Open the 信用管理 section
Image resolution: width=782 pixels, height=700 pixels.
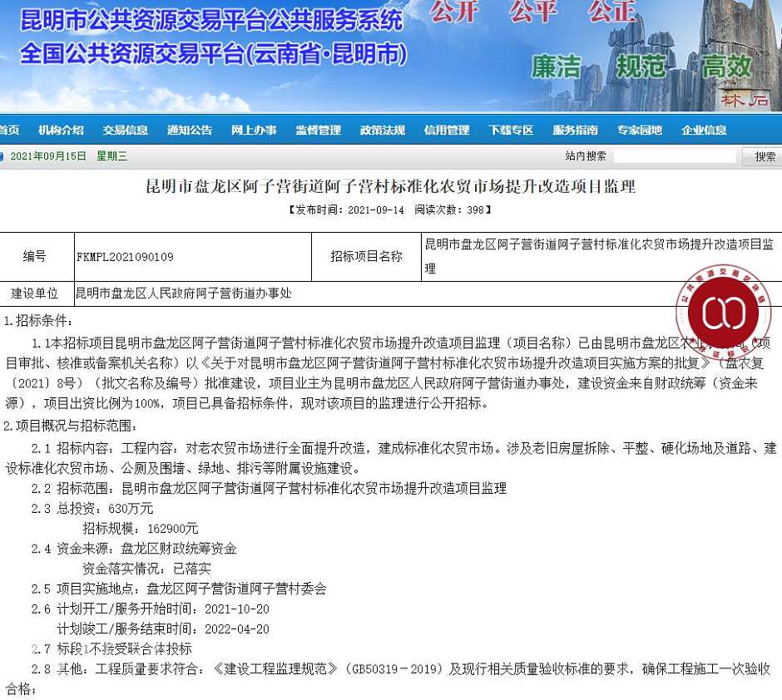click(447, 130)
